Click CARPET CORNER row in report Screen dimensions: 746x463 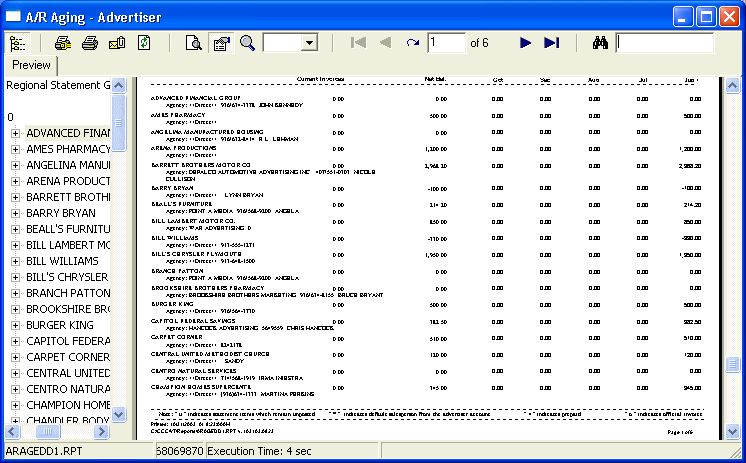(x=426, y=341)
